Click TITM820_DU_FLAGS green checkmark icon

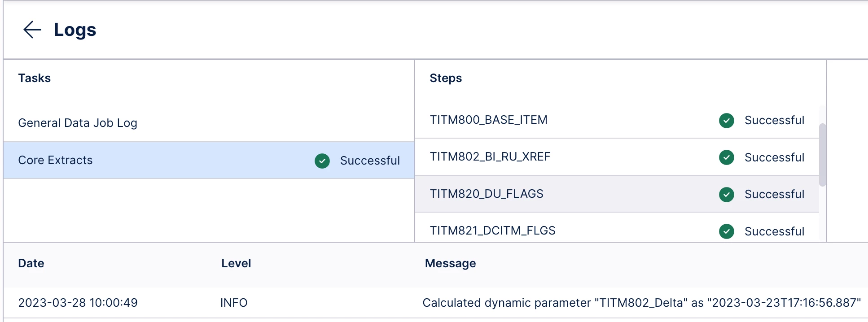pyautogui.click(x=726, y=194)
